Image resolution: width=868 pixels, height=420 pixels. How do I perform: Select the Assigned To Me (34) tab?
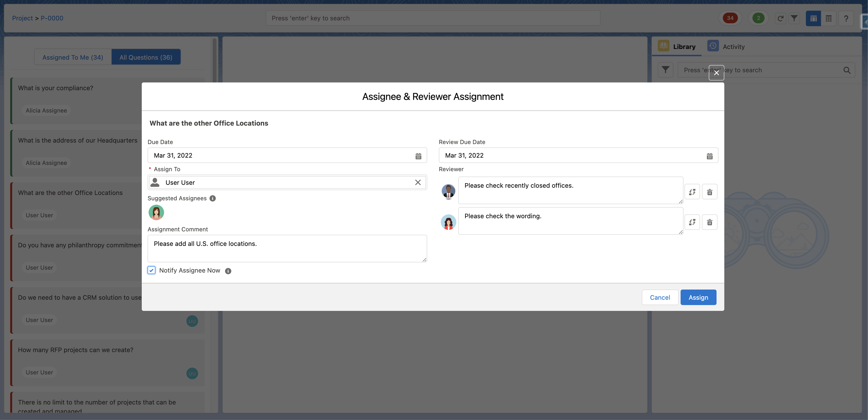tap(73, 57)
